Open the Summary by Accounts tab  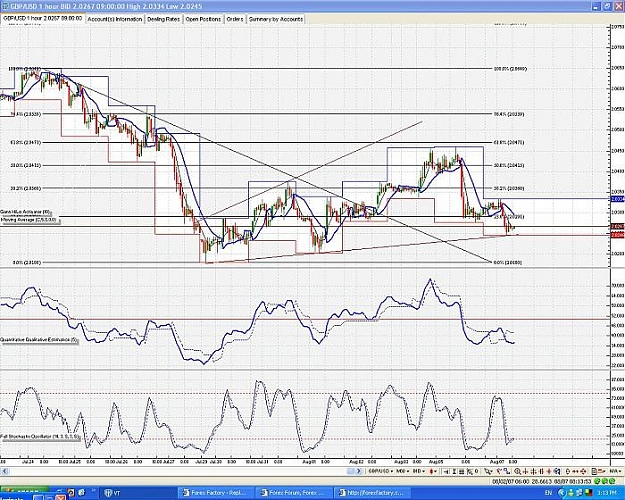[276, 19]
